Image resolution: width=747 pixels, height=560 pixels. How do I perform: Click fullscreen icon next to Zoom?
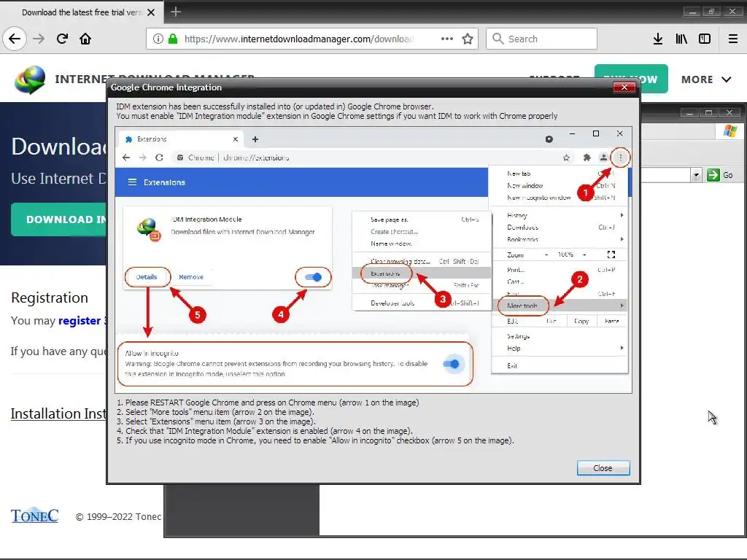pos(611,254)
